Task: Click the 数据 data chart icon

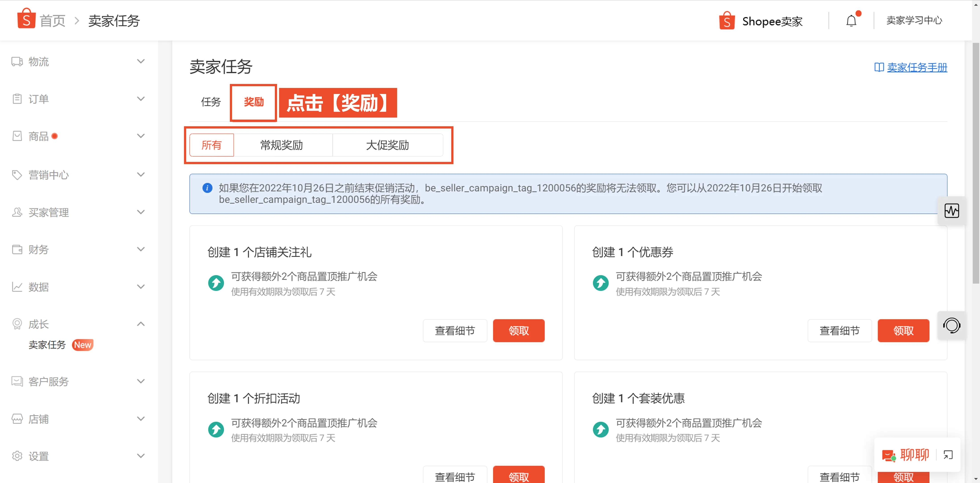Action: pos(17,287)
